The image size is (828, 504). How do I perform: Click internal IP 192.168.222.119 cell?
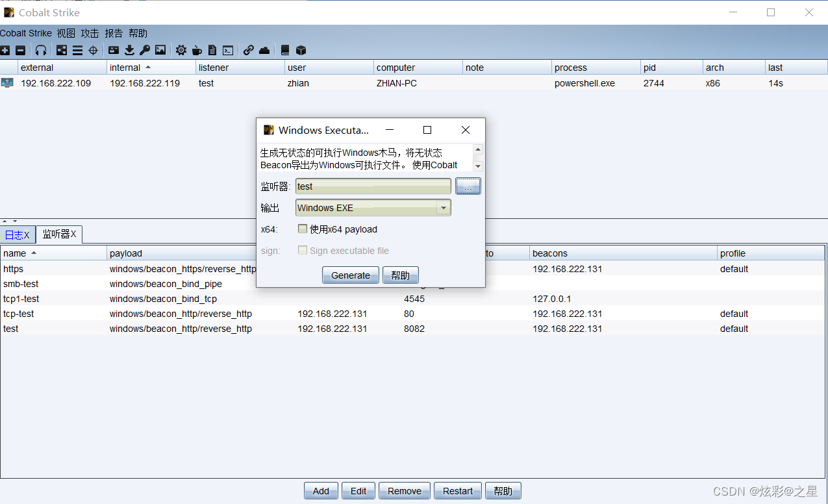click(x=145, y=83)
